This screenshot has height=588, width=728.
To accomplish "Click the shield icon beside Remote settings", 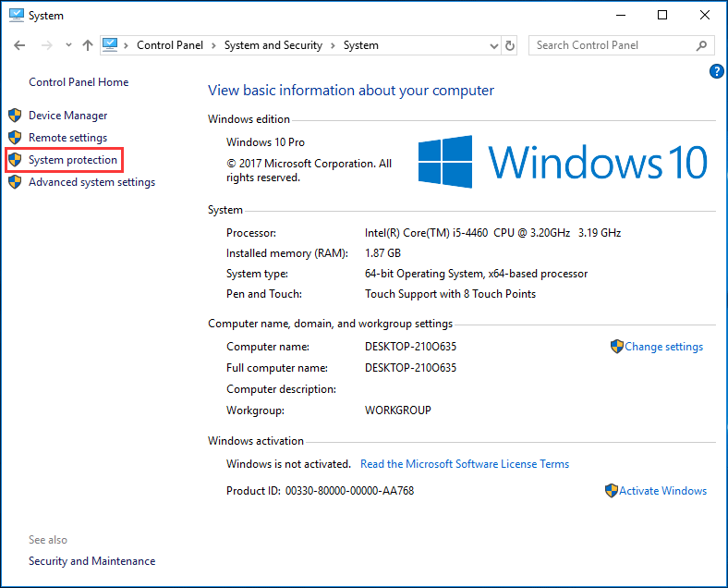I will coord(15,138).
